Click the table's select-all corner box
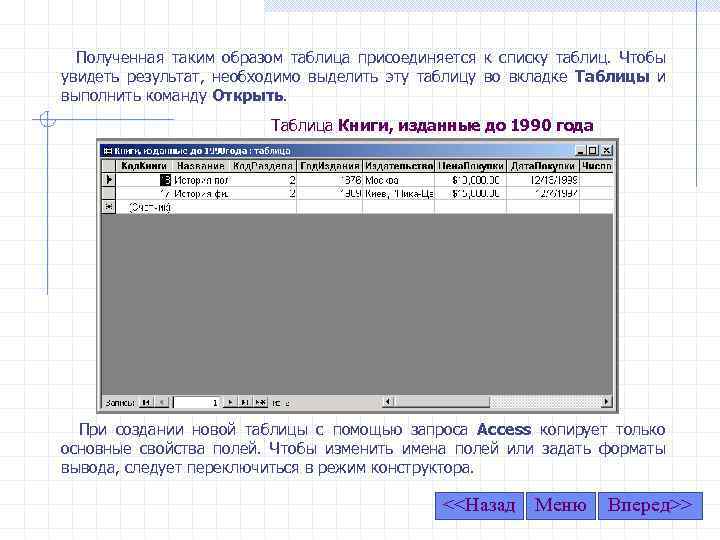This screenshot has width=720, height=540. [108, 166]
